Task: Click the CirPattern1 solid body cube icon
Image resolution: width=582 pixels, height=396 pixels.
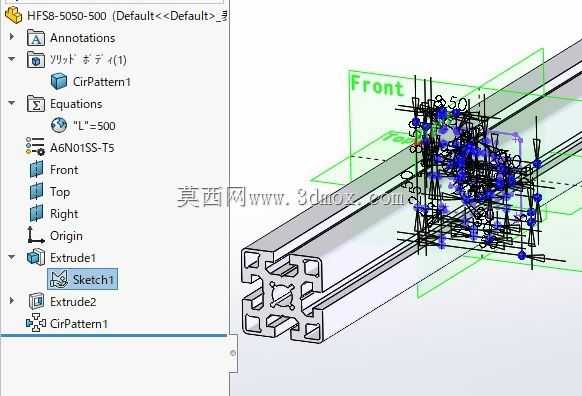Action: (x=59, y=82)
